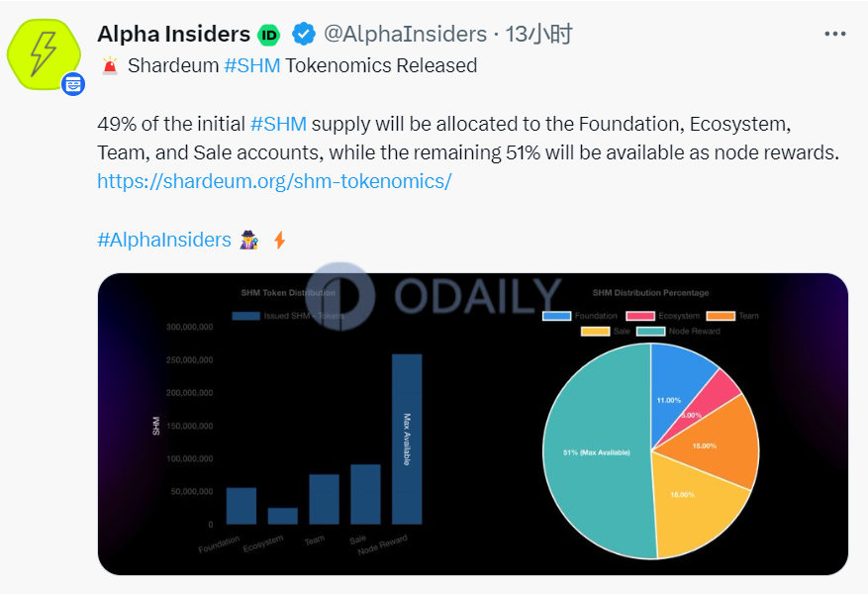
Task: Click the 13小时 timestamp
Action: point(538,35)
